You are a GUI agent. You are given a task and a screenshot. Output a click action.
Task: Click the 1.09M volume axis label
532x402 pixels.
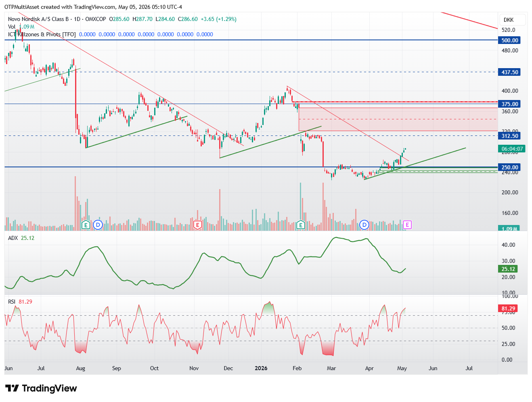coord(509,229)
